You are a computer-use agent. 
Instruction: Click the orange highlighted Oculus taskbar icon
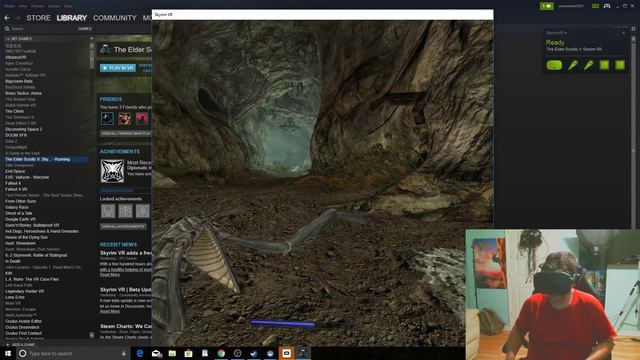287,353
